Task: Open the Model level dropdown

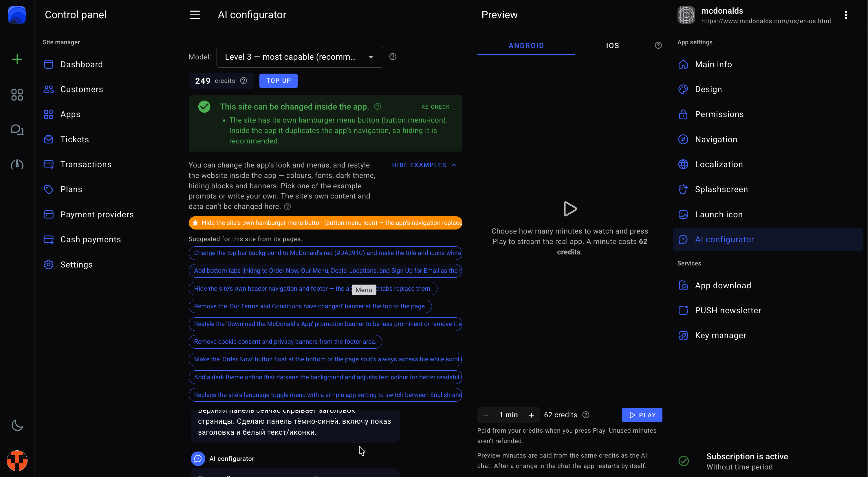Action: pos(300,57)
